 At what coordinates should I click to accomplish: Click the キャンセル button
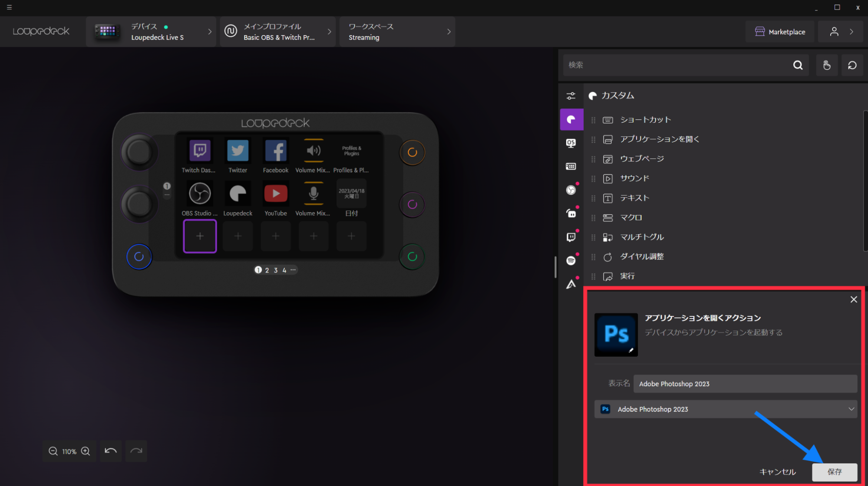(777, 472)
